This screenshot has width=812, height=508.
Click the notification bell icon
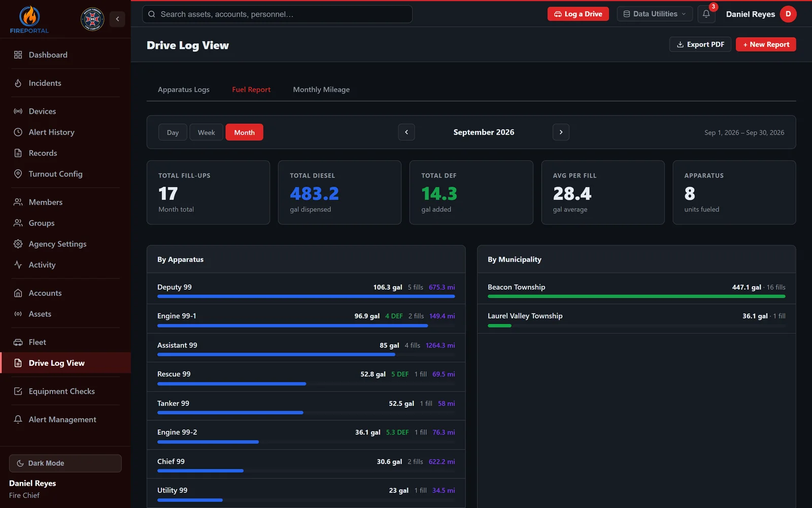coord(706,14)
